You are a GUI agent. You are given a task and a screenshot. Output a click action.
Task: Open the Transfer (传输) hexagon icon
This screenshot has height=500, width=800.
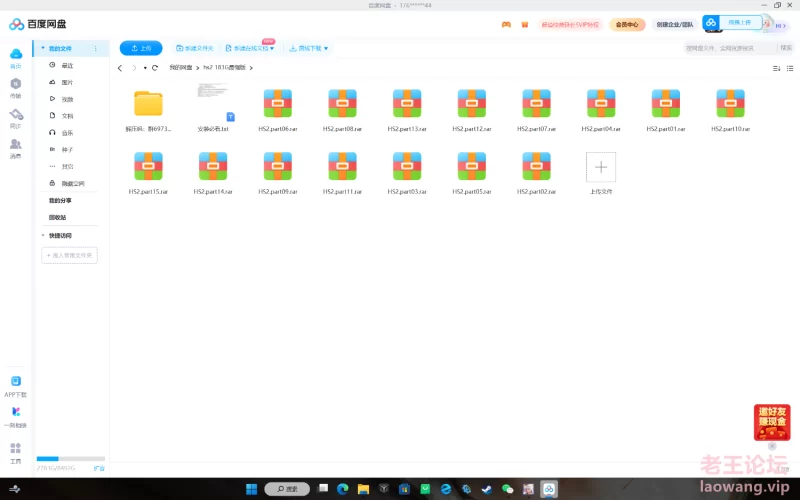pyautogui.click(x=16, y=84)
